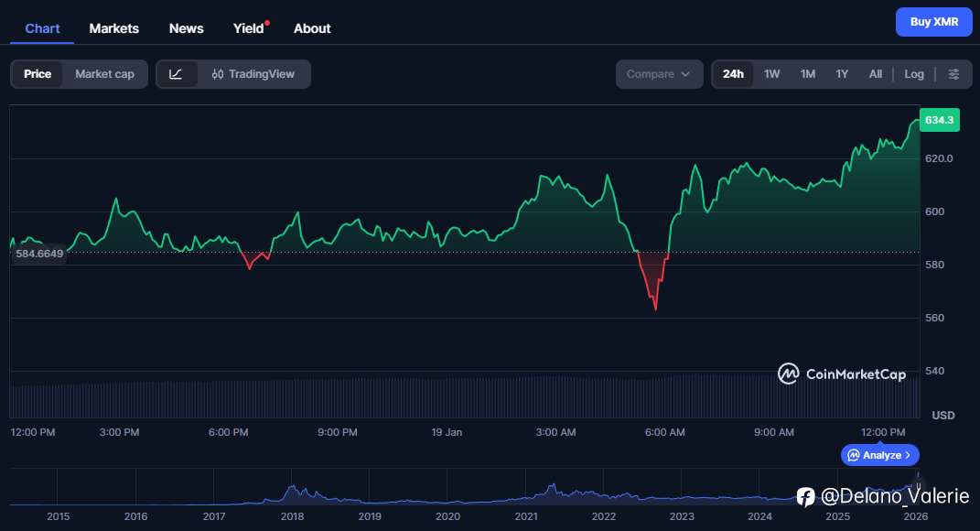Viewport: 980px width, 531px height.
Task: Open the About tab
Action: tap(312, 28)
